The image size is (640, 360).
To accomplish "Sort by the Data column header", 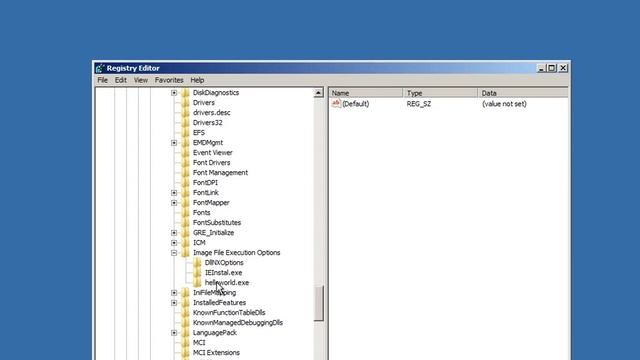I will (523, 93).
